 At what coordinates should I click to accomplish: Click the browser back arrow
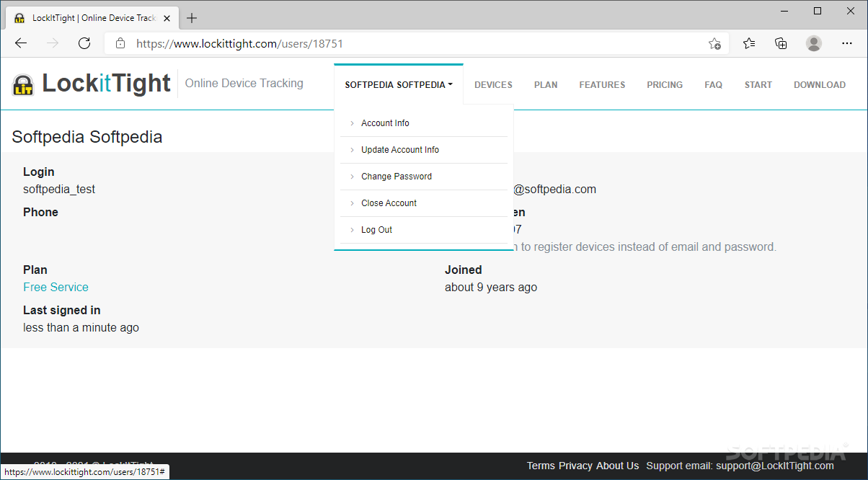pos(21,43)
